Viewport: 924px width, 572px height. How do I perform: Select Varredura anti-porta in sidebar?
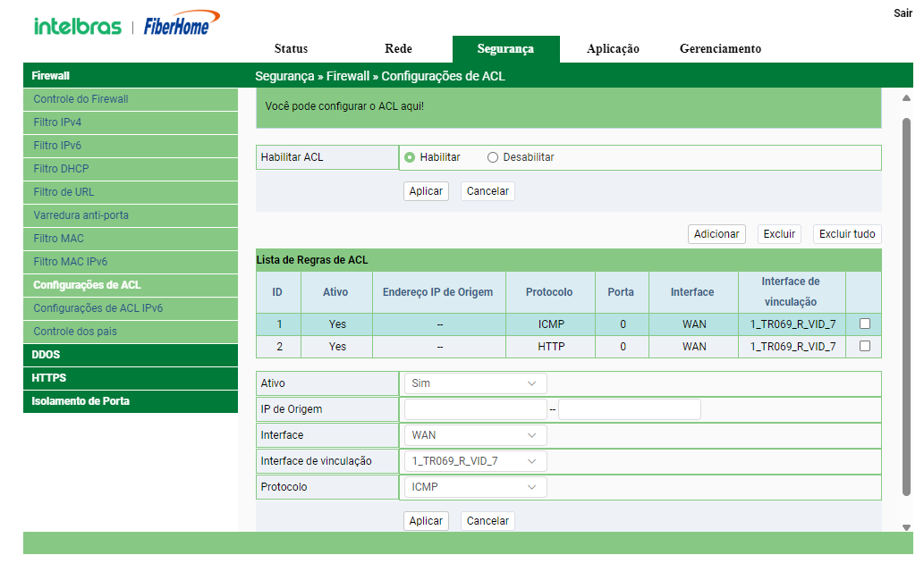coord(131,215)
